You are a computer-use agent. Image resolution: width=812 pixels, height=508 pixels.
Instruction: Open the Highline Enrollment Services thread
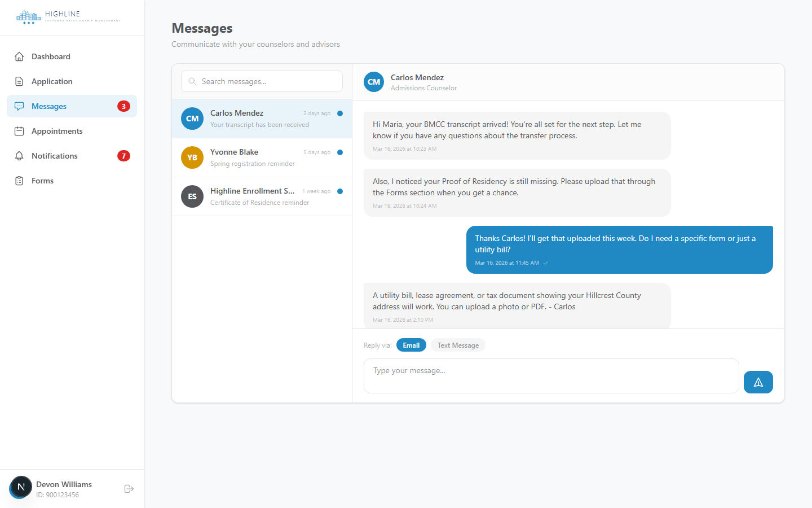point(262,196)
